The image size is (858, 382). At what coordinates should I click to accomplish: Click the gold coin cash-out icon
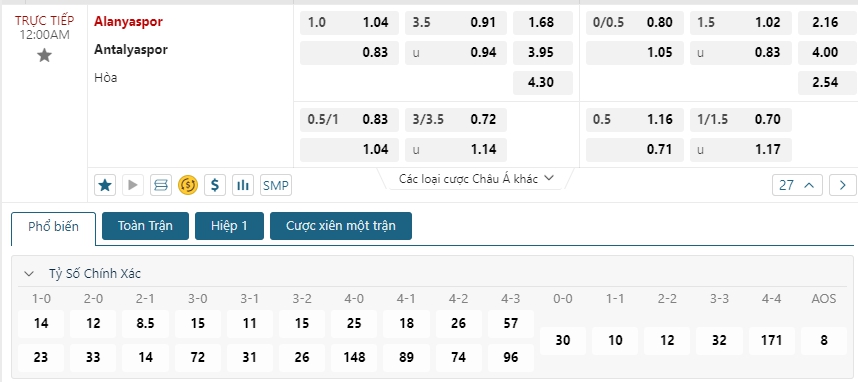pos(188,186)
